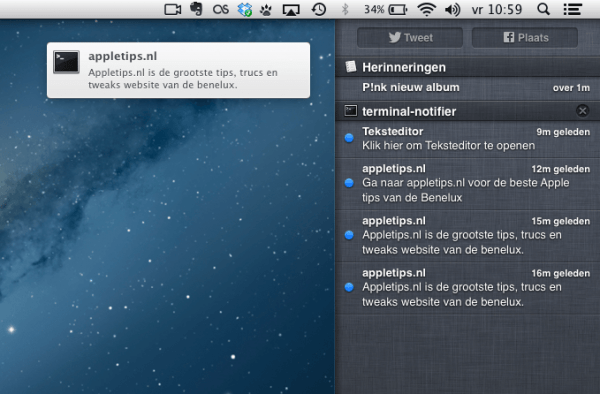Open the 'P!nk nieuw album' reminder
Image resolution: width=600 pixels, height=394 pixels.
tap(468, 88)
